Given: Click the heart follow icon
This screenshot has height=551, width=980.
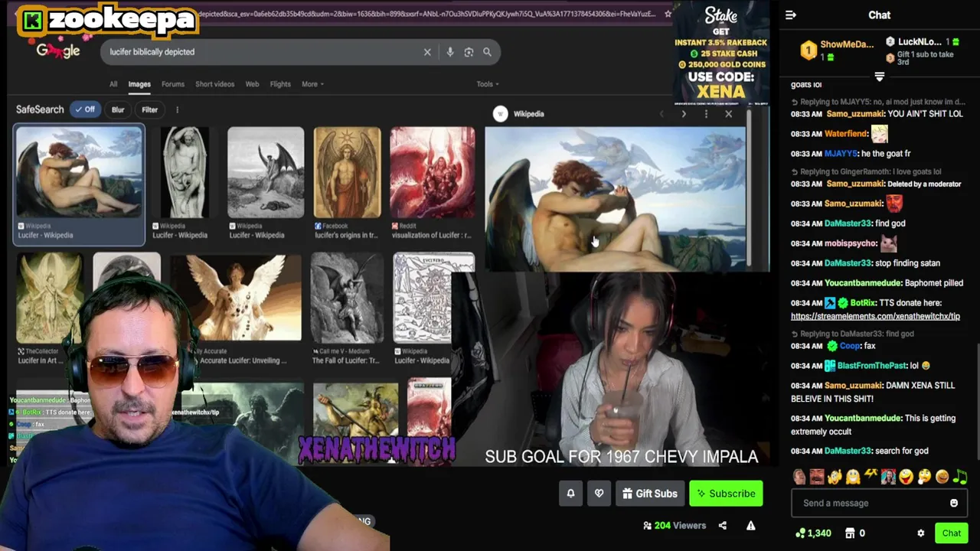Looking at the screenshot, I should (x=599, y=494).
